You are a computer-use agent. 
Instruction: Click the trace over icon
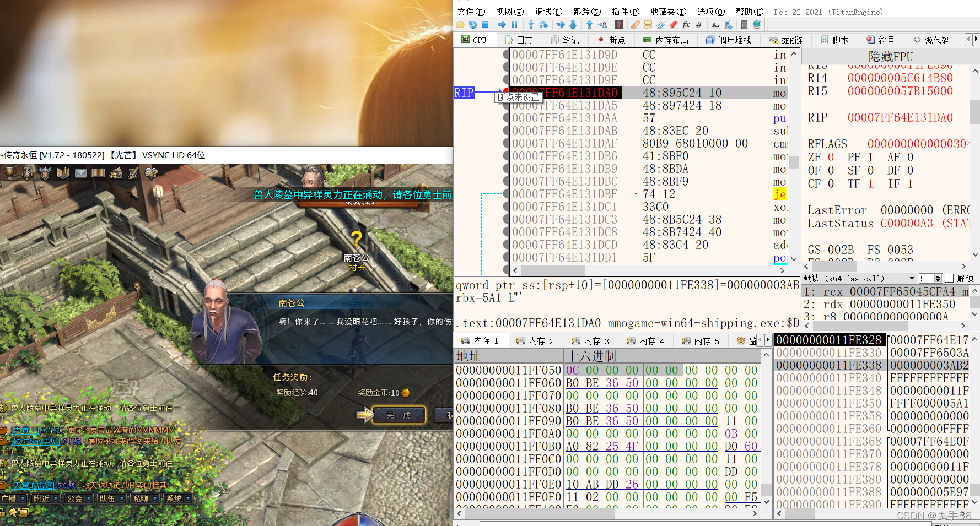point(573,25)
